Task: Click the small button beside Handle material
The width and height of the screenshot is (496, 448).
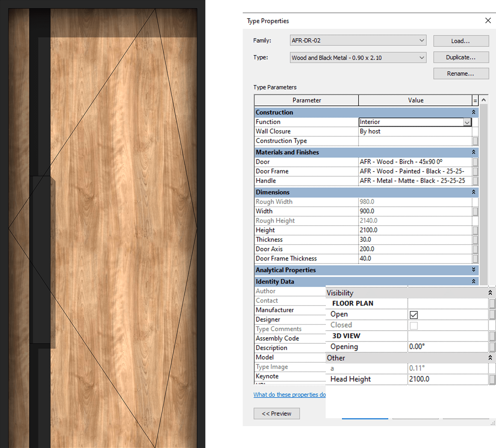Action: (475, 181)
